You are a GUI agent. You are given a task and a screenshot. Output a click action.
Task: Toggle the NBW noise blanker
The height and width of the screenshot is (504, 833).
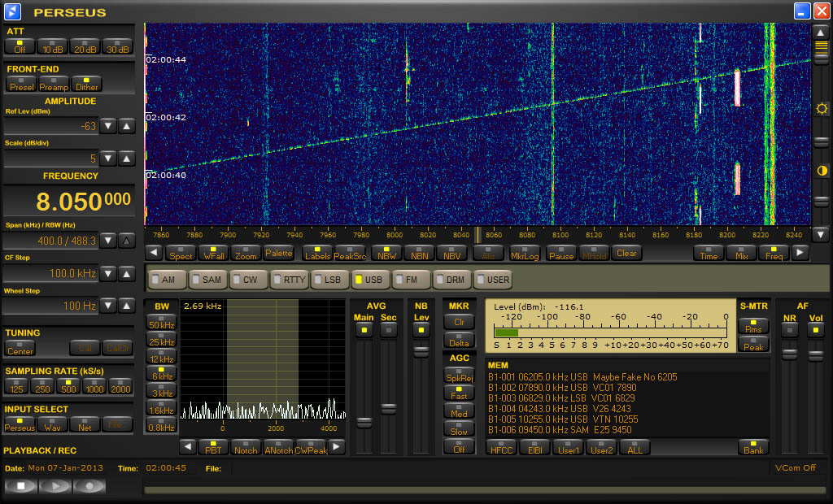point(386,253)
